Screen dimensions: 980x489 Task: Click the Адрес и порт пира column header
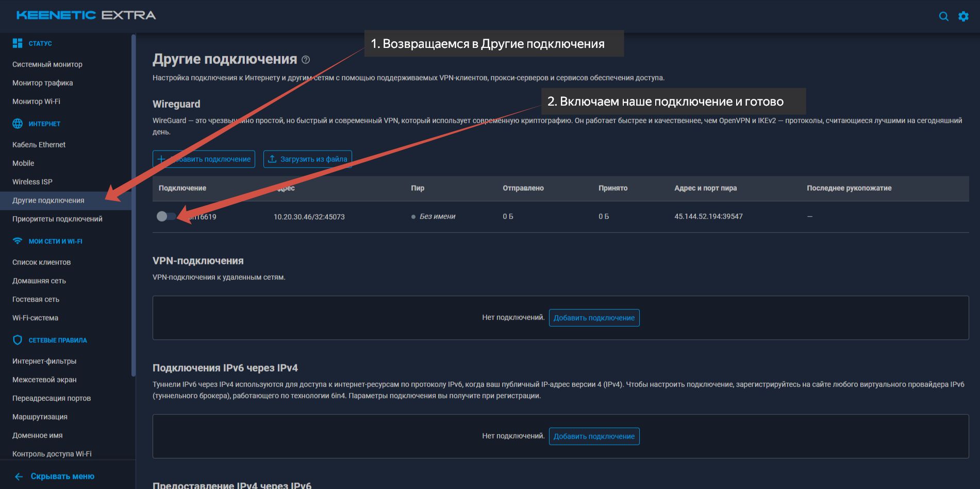pos(706,188)
